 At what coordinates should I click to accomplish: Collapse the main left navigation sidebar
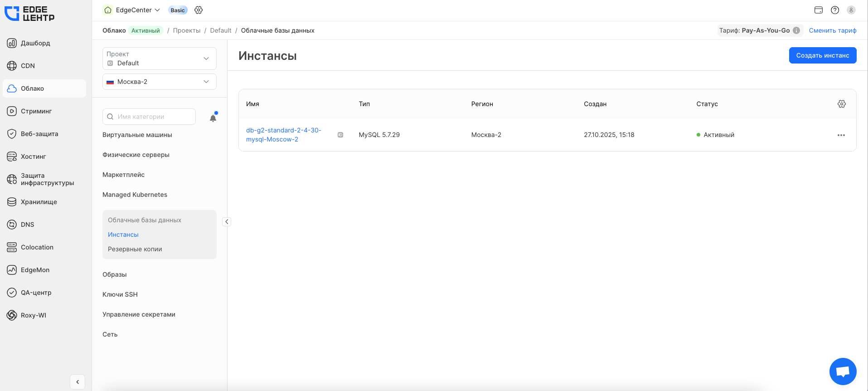tap(78, 382)
